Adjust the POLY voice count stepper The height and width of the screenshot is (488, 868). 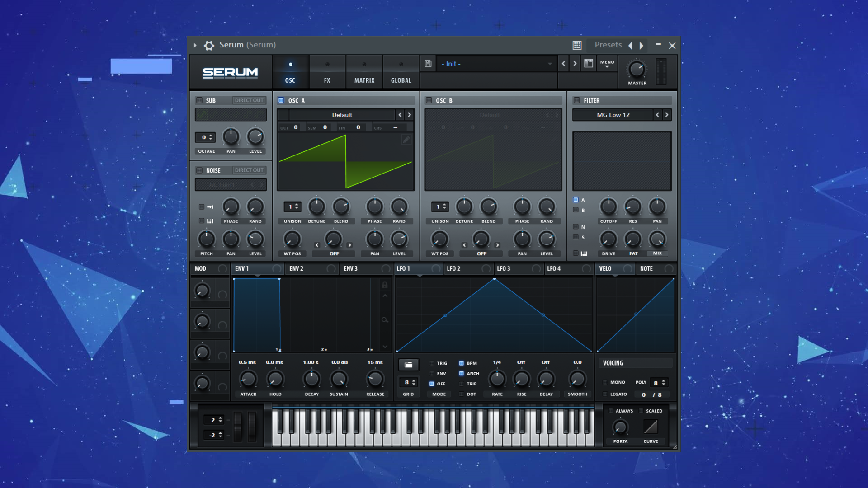pos(659,383)
